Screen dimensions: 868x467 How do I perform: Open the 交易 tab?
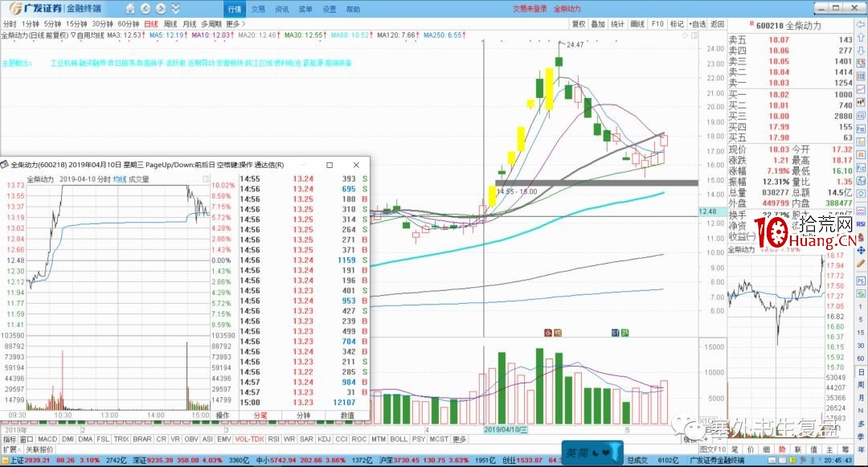tap(258, 9)
